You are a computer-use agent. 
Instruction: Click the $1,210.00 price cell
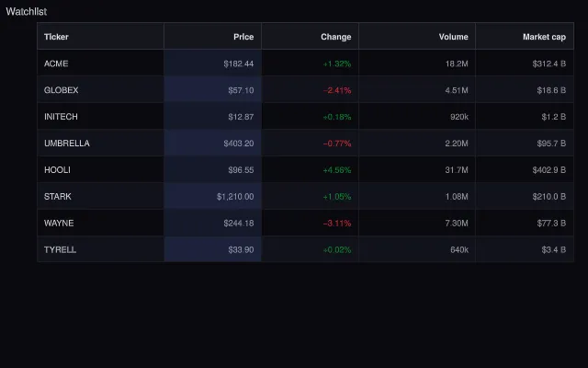pos(212,196)
